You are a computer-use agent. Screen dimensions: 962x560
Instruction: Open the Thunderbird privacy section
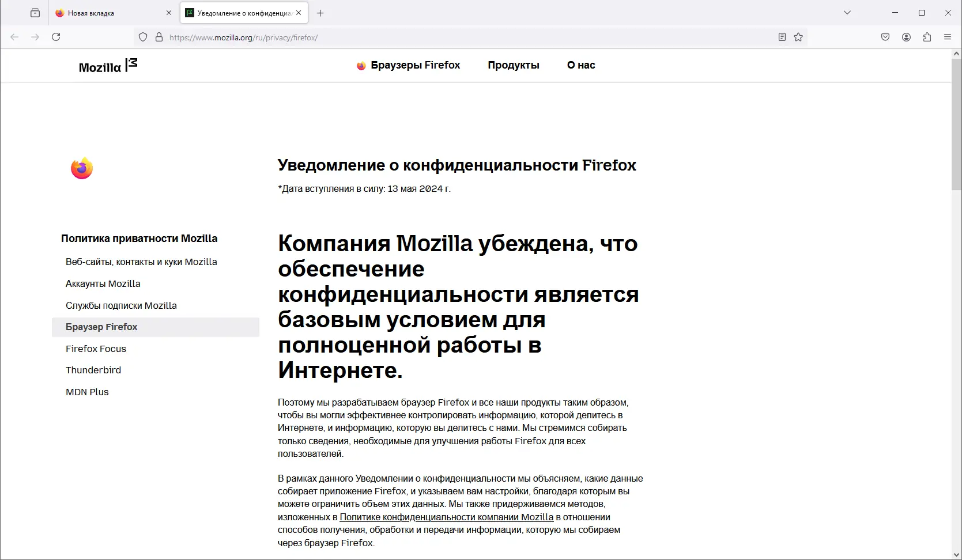93,370
